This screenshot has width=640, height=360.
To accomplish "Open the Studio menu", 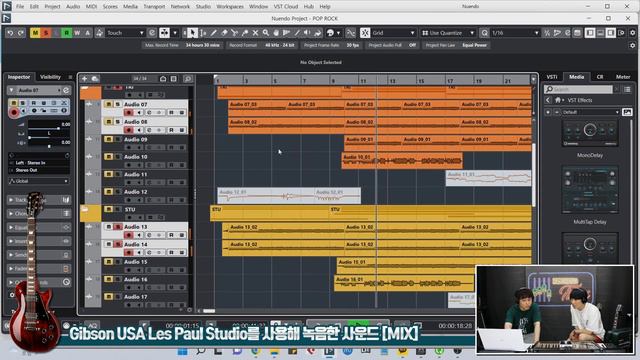I will tap(203, 7).
